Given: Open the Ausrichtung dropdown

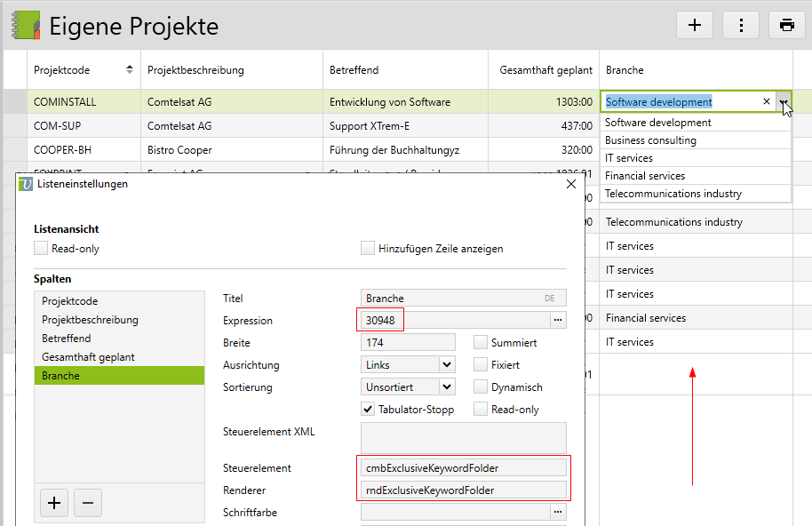Looking at the screenshot, I should pyautogui.click(x=446, y=364).
